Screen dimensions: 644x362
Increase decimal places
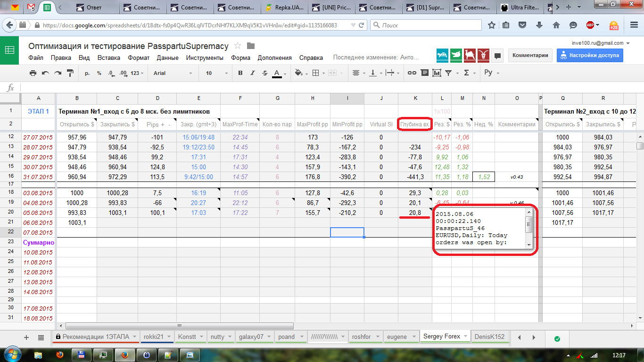[123, 73]
